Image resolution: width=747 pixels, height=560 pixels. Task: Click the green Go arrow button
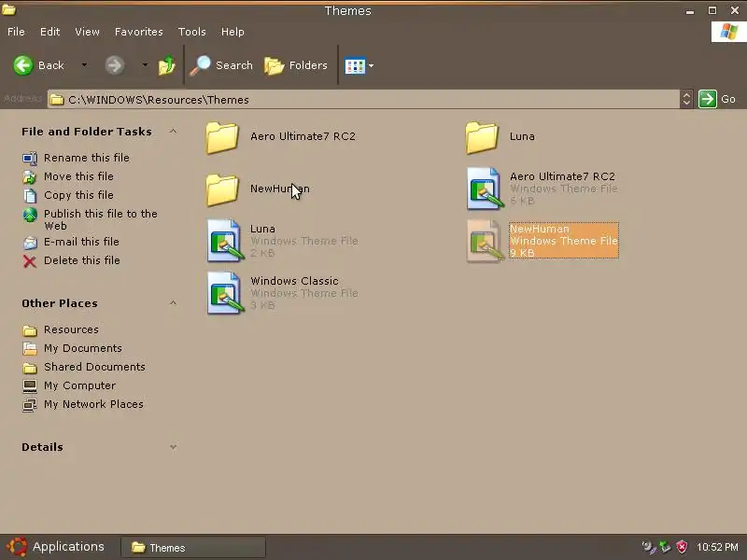[708, 99]
